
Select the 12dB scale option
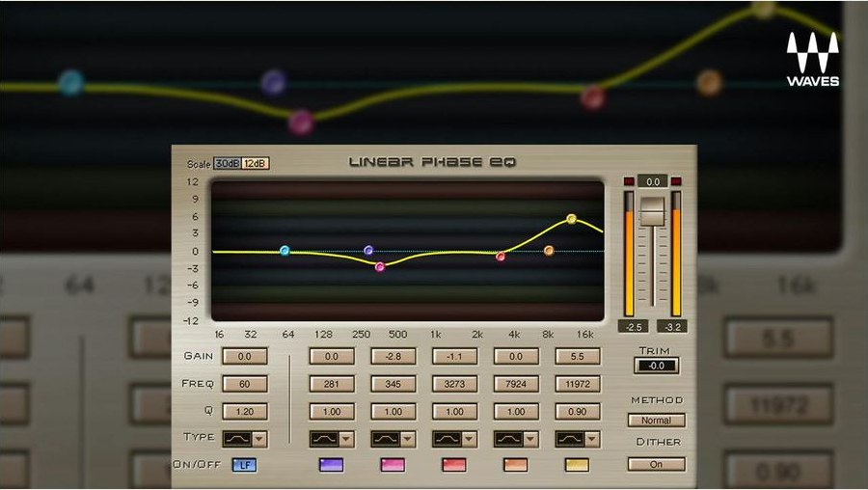(256, 163)
